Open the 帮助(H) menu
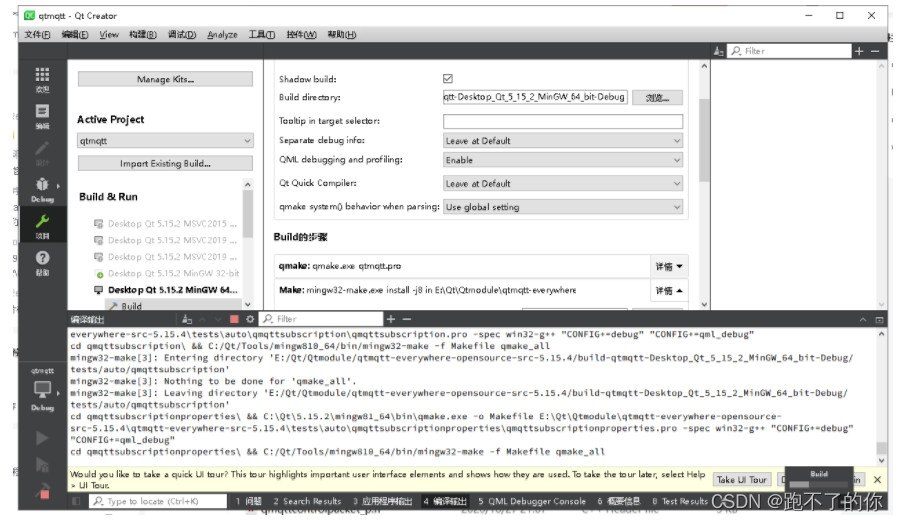Viewport: 899px width, 521px height. tap(342, 34)
